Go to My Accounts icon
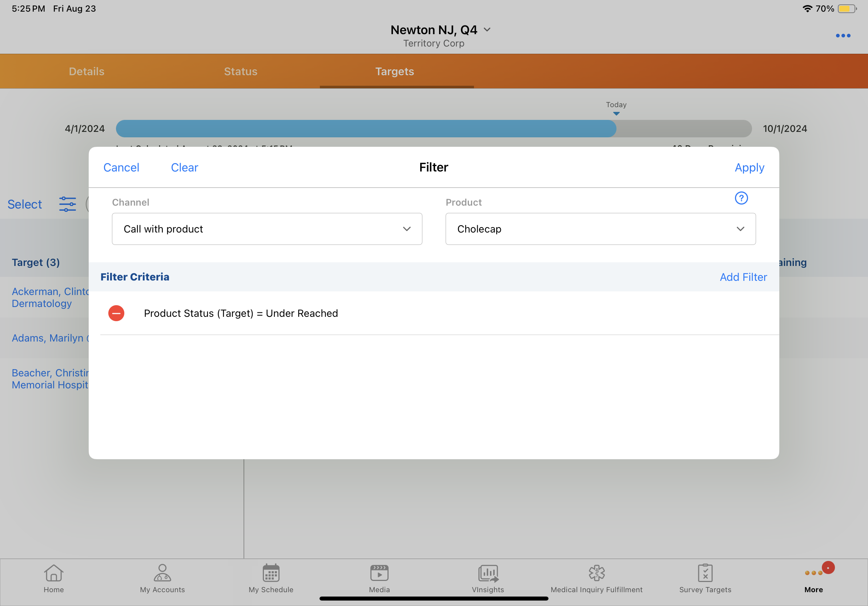The height and width of the screenshot is (606, 868). coord(162,574)
